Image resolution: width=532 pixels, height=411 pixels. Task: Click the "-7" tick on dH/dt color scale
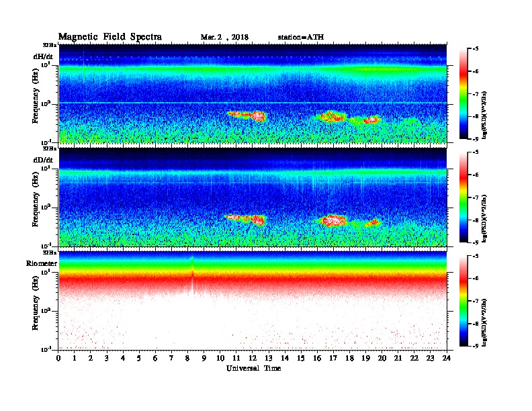click(x=476, y=94)
